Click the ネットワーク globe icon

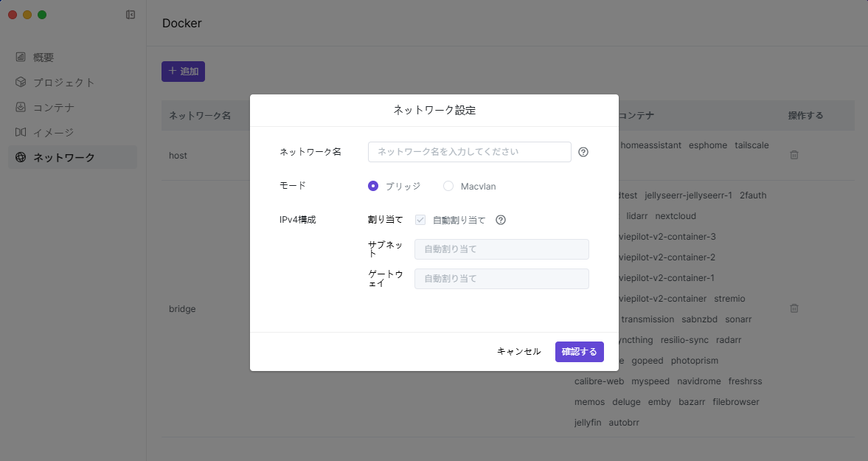pos(21,157)
